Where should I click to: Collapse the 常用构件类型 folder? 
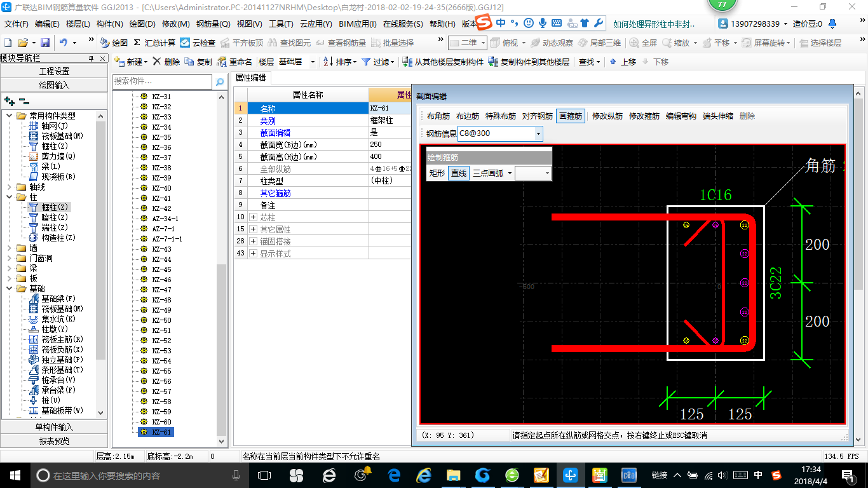click(x=9, y=116)
